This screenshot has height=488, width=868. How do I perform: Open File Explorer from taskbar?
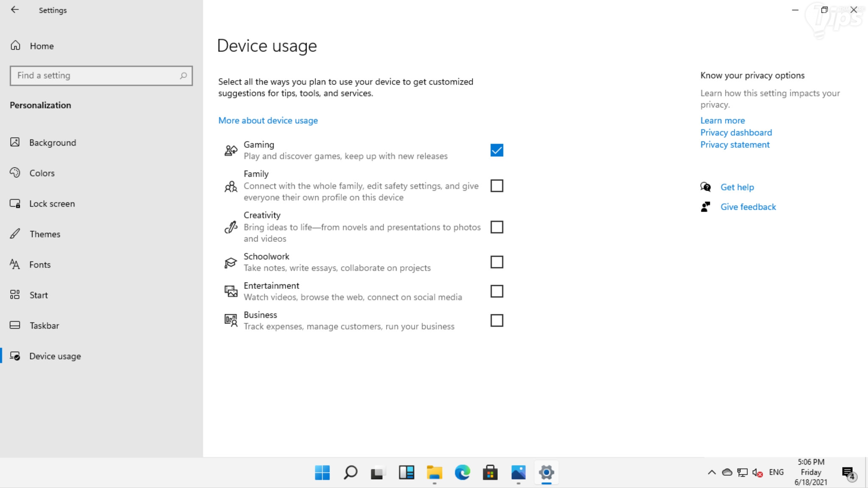(434, 472)
